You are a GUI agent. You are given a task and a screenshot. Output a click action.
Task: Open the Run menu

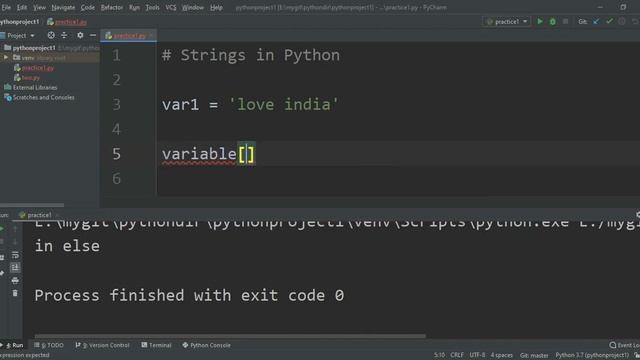pyautogui.click(x=134, y=7)
